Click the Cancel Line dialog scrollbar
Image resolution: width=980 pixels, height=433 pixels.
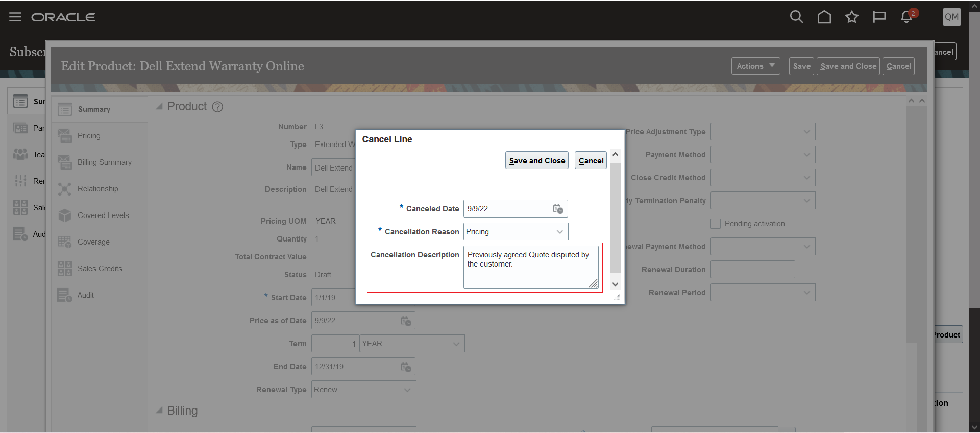(615, 219)
